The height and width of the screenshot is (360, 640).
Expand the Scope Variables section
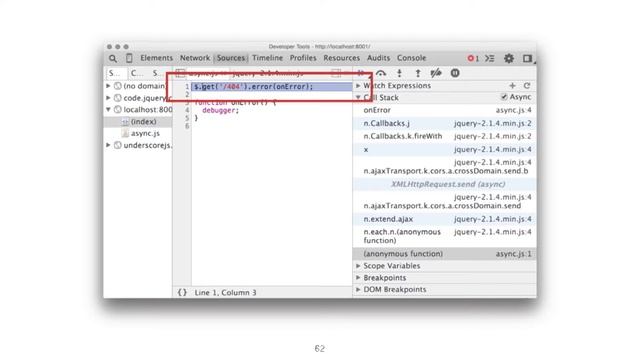pos(358,266)
